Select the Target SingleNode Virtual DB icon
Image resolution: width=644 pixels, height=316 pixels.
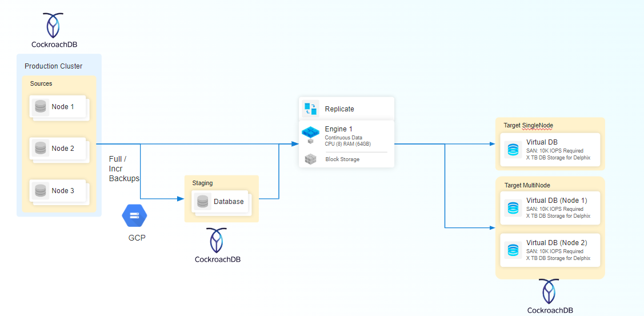513,150
